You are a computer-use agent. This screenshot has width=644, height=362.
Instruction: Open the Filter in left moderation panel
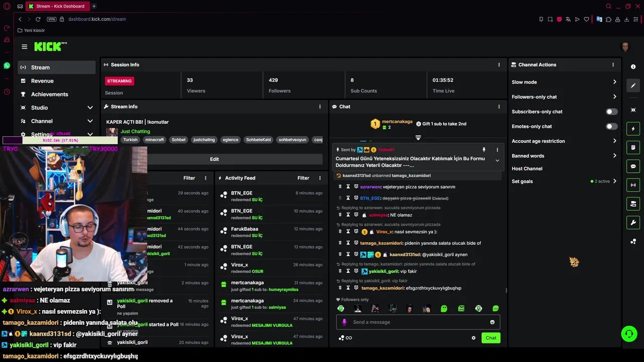pyautogui.click(x=189, y=178)
